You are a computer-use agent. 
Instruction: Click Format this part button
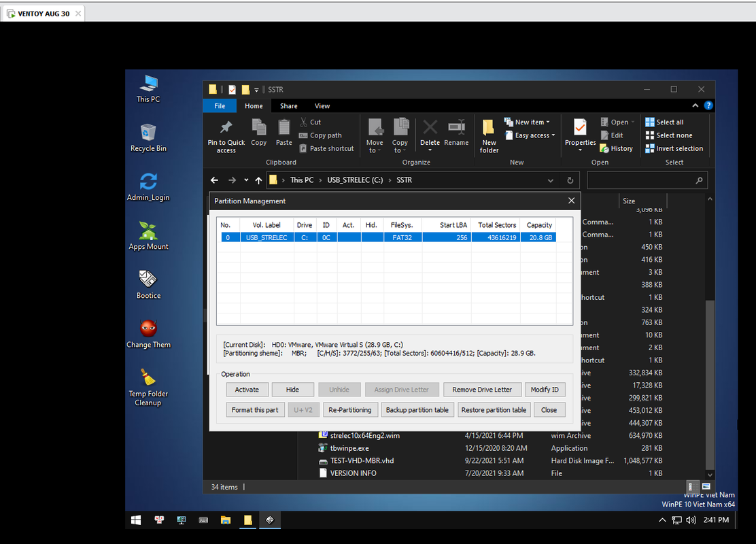[x=255, y=410]
